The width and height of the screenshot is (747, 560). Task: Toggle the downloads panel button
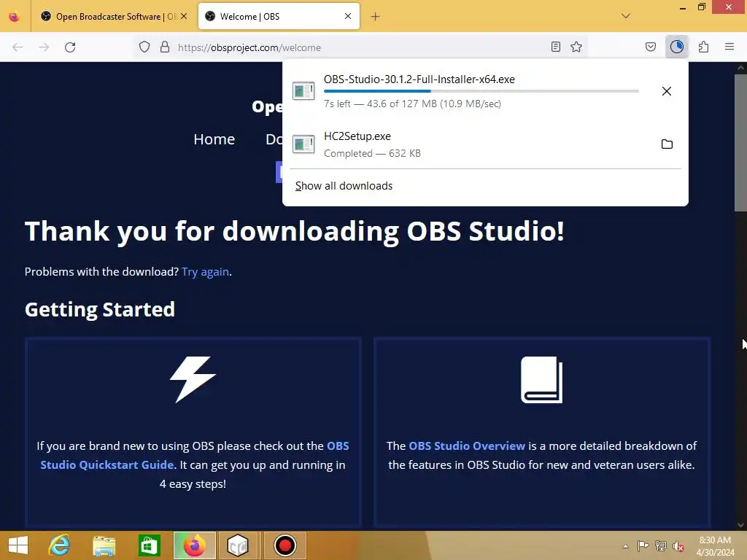coord(676,47)
